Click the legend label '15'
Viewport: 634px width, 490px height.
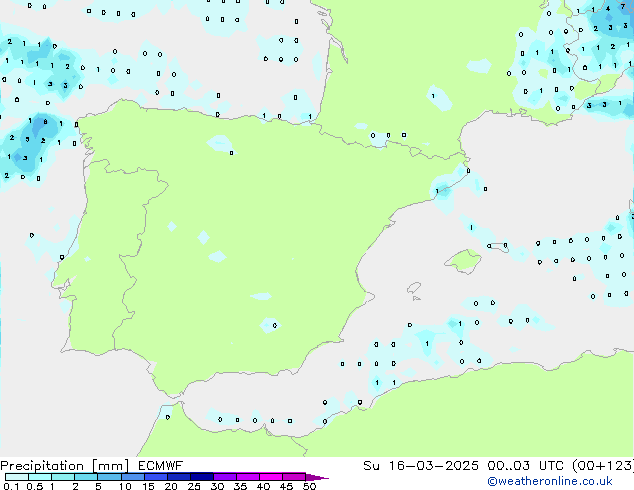click(148, 486)
